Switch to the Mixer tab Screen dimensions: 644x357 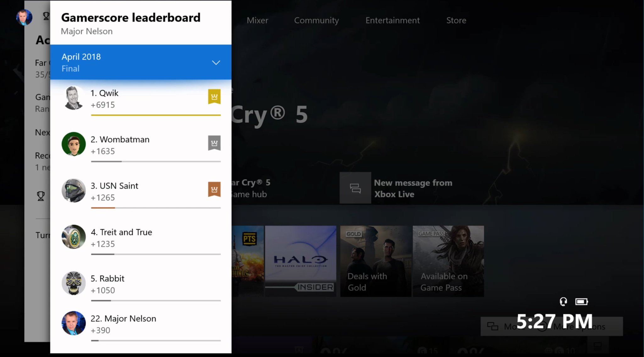(x=257, y=20)
